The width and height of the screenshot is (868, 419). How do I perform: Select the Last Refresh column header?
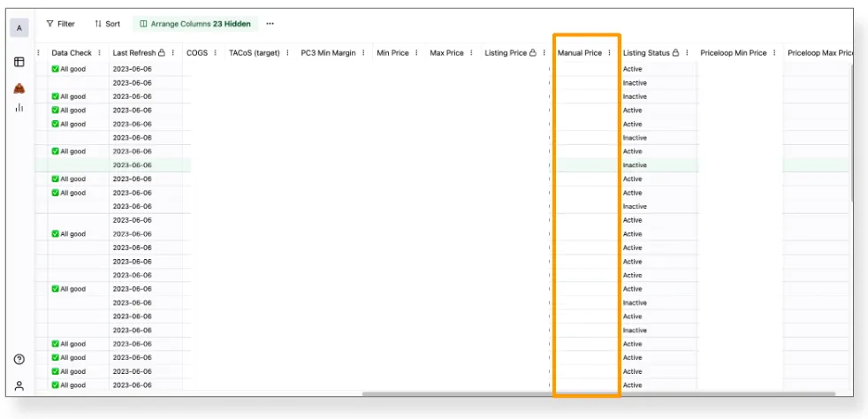(x=134, y=53)
